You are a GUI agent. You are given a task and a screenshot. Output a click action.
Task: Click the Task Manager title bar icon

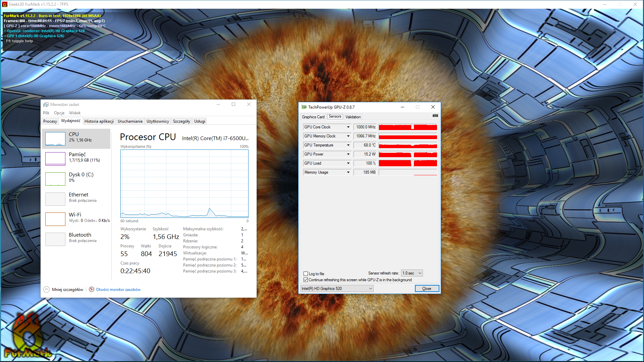46,105
